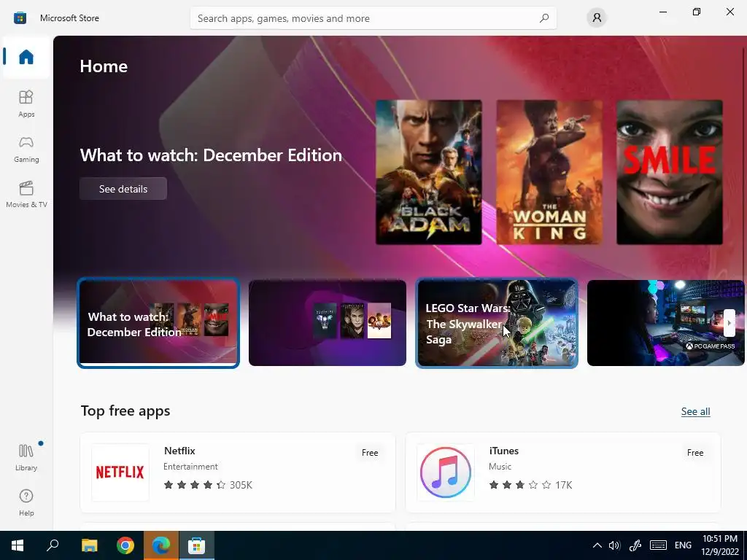
Task: Click Free button on Netflix card
Action: (x=370, y=452)
